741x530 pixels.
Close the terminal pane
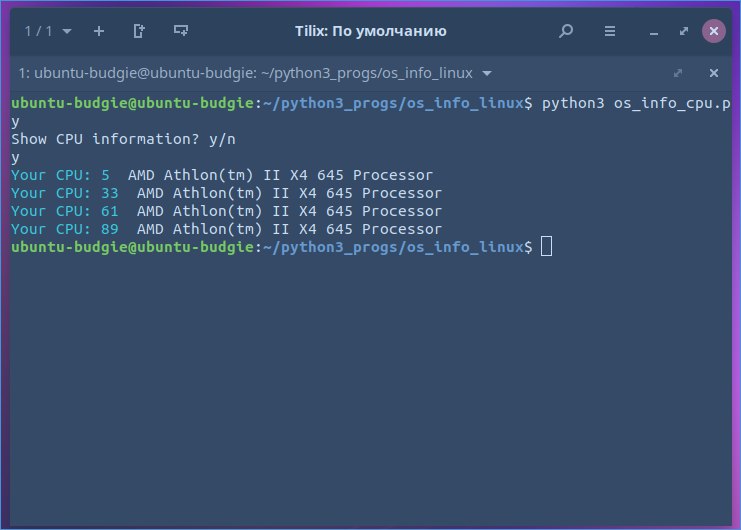[714, 74]
